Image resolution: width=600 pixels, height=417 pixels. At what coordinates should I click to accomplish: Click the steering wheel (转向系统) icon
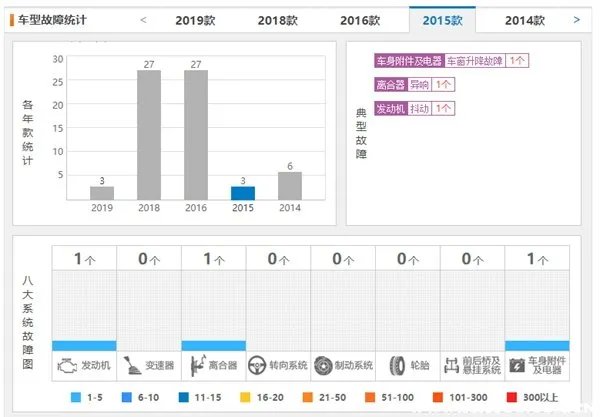(258, 365)
